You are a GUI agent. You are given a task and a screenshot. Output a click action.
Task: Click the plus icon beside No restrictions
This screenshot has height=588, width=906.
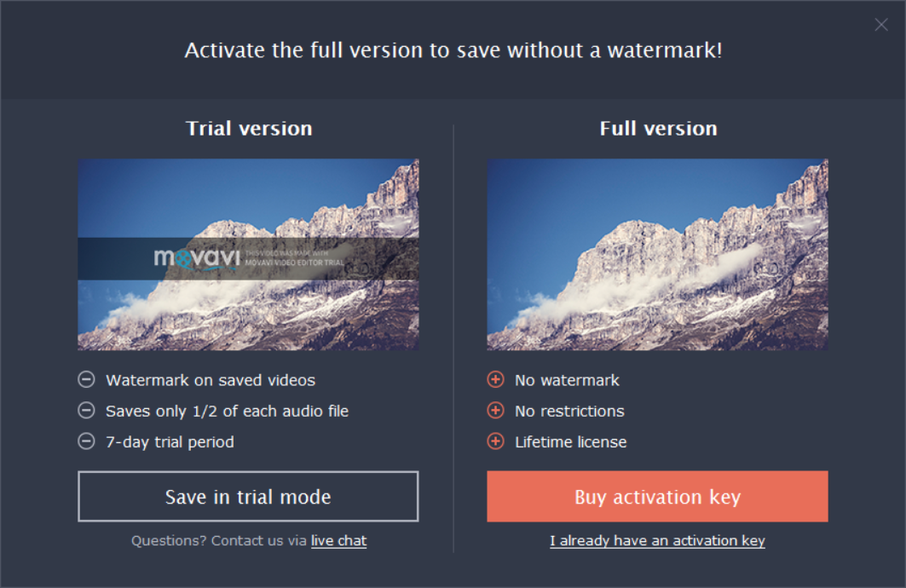pos(495,410)
